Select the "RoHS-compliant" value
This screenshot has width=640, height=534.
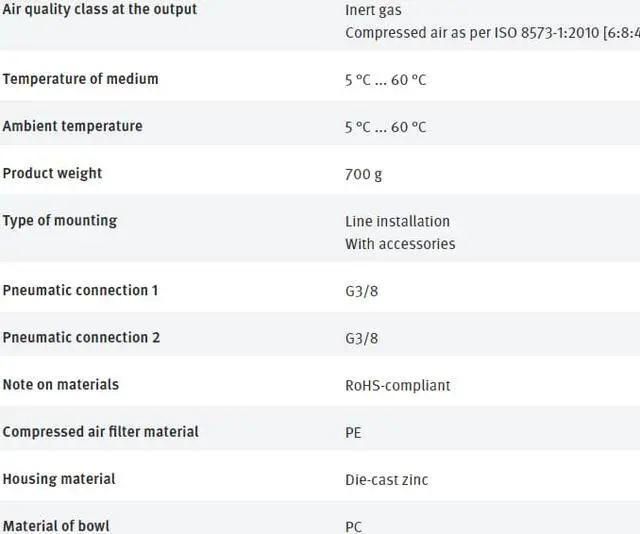coord(397,385)
